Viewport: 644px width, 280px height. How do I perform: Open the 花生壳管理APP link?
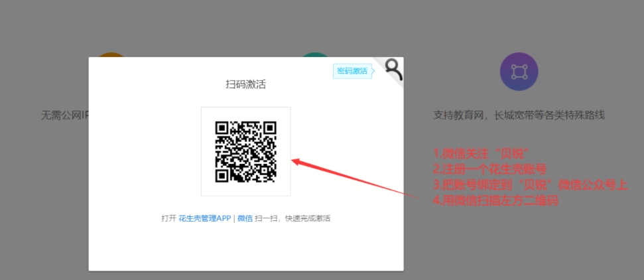click(204, 218)
